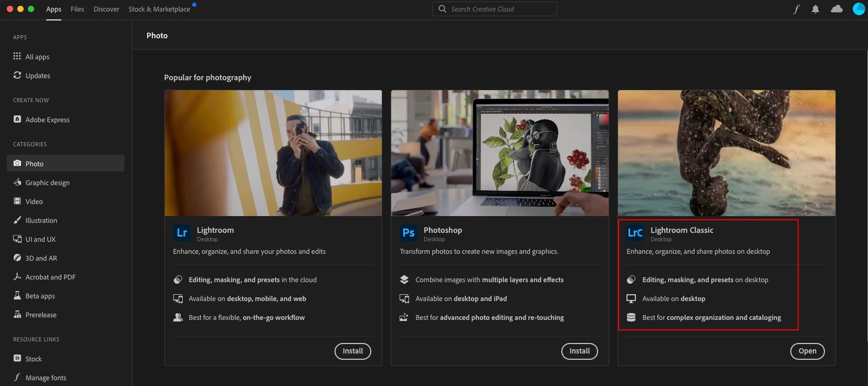
Task: Click the fonts 'f' icon in top bar
Action: pyautogui.click(x=797, y=9)
